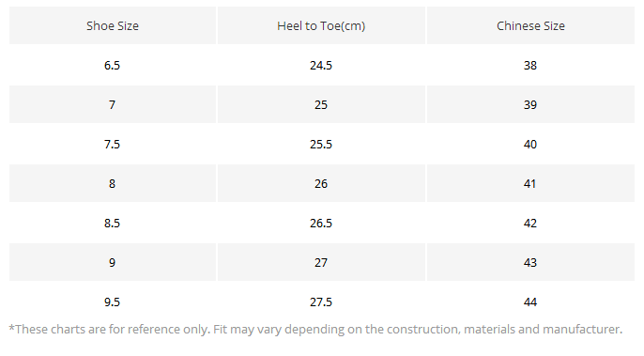The width and height of the screenshot is (644, 356).
Task: Click the 25.5 heel to toe value
Action: coord(321,144)
